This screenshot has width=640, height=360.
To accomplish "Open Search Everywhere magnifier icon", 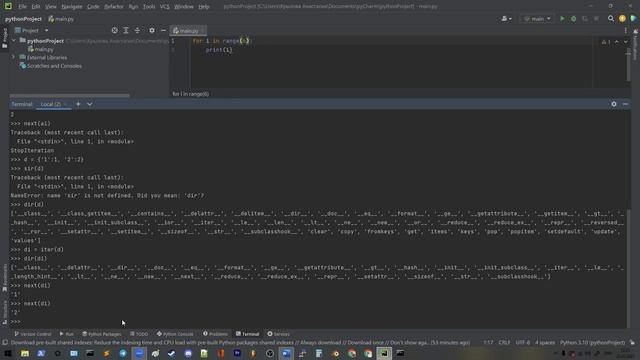I will click(x=611, y=18).
